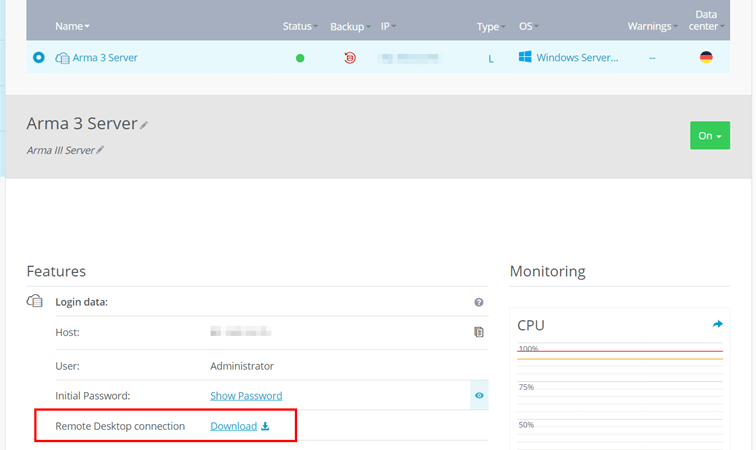Edit the Arma III Server description pencil icon
The width and height of the screenshot is (756, 450).
coord(100,150)
